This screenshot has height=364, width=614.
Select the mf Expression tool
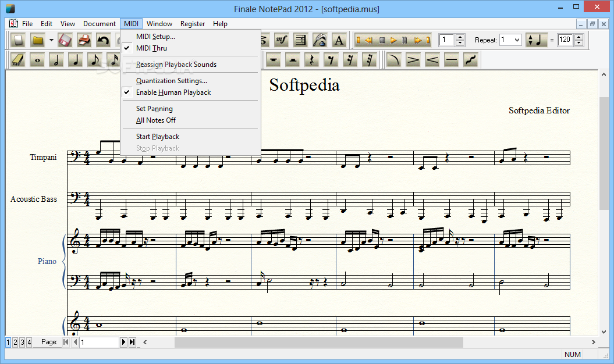[281, 40]
